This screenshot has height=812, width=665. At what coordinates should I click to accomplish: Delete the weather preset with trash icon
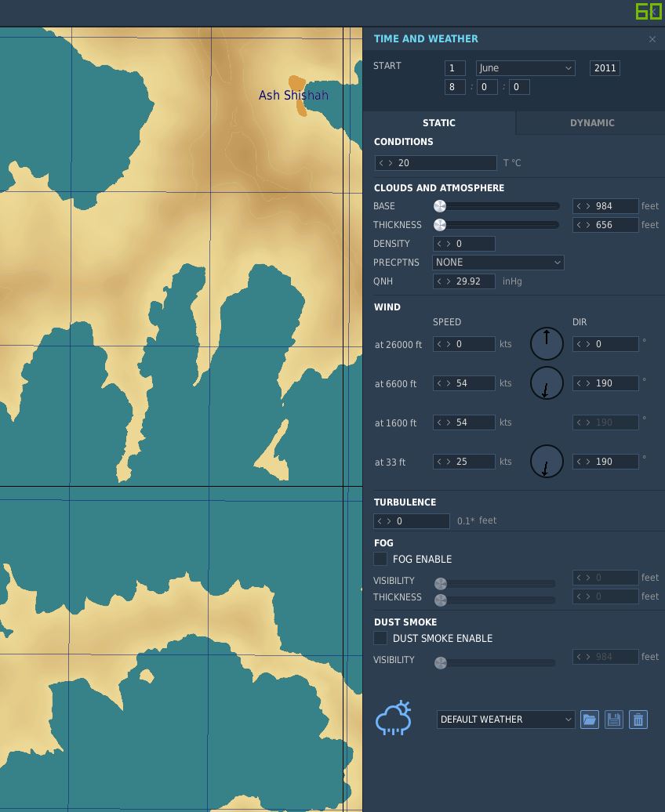point(638,720)
